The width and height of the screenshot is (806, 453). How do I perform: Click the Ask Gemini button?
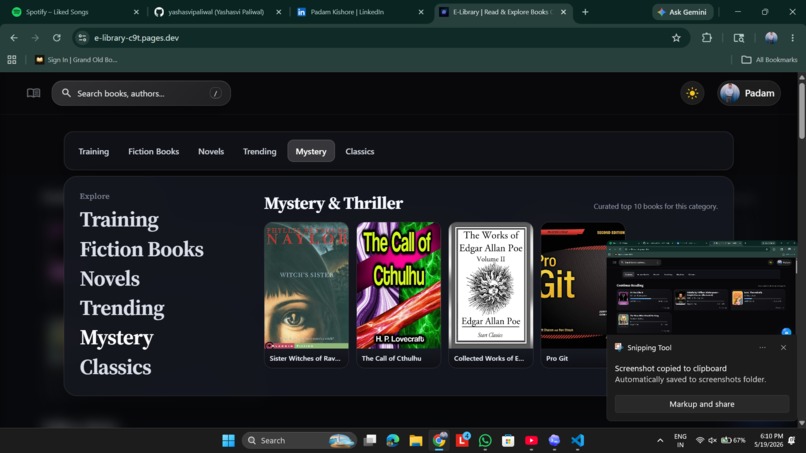683,12
